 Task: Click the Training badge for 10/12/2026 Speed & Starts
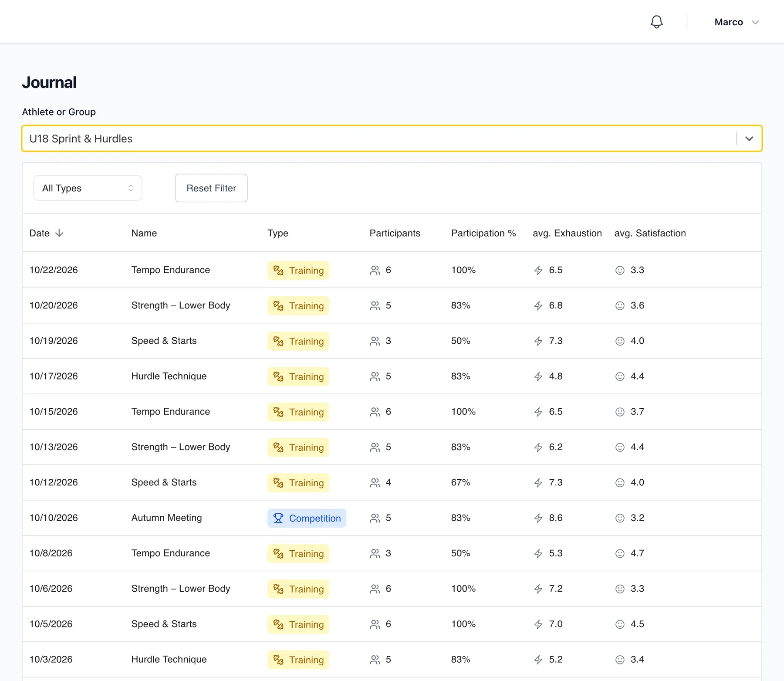point(298,483)
